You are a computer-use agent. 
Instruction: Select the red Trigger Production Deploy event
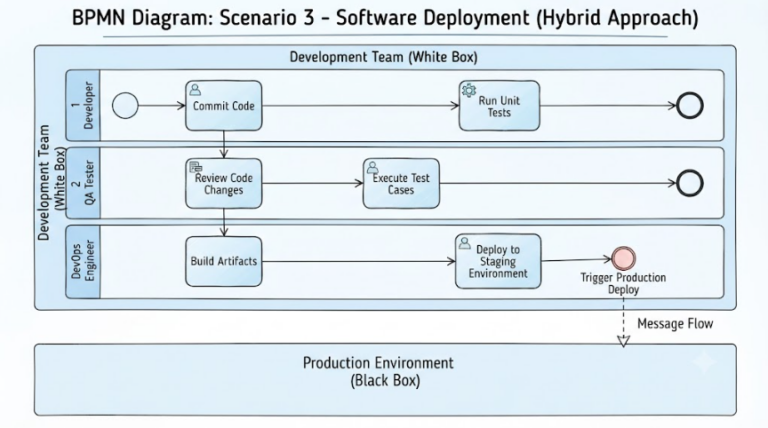coord(624,259)
